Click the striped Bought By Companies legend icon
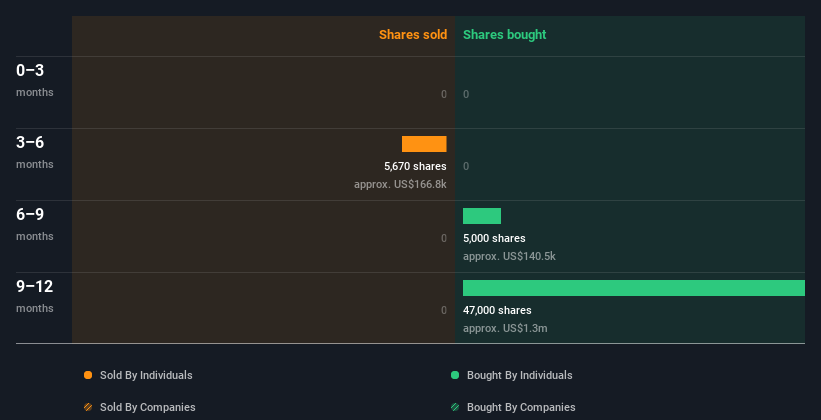 pos(455,407)
